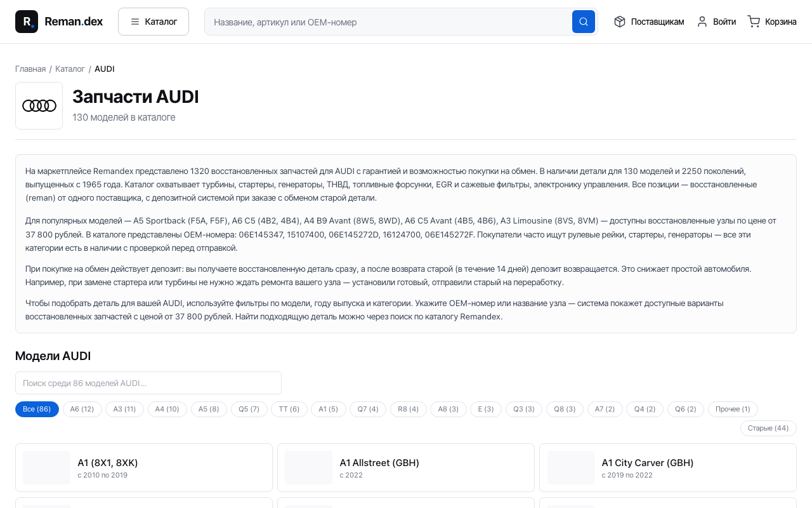Click the Модели AUDI section heading
The height and width of the screenshot is (508, 812).
click(53, 356)
